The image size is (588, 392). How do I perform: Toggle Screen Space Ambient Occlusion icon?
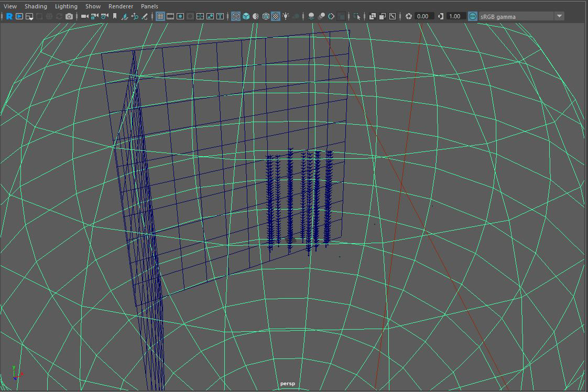tap(311, 16)
